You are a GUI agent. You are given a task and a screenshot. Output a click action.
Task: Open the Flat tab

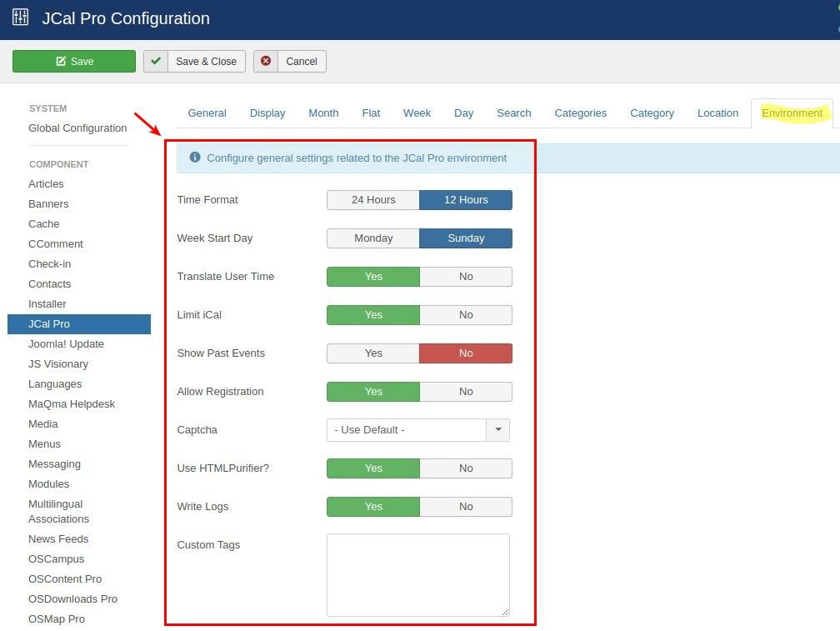(371, 113)
